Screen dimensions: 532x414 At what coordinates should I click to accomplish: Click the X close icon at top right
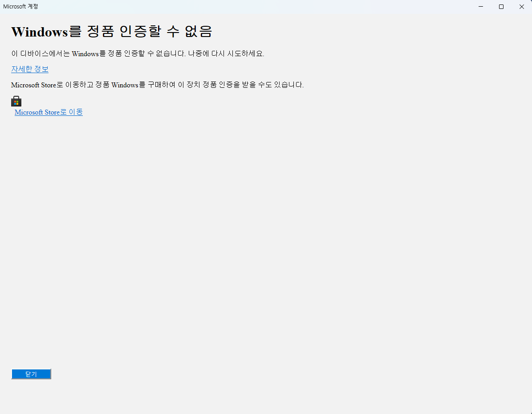click(521, 7)
